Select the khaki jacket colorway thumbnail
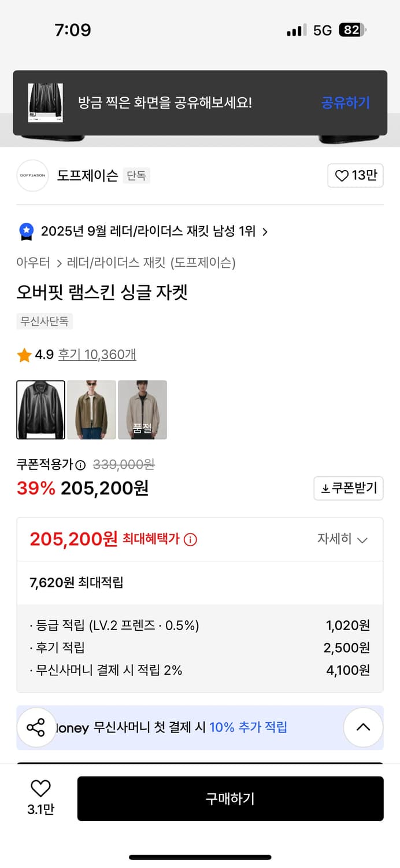This screenshot has width=400, height=868. point(91,409)
